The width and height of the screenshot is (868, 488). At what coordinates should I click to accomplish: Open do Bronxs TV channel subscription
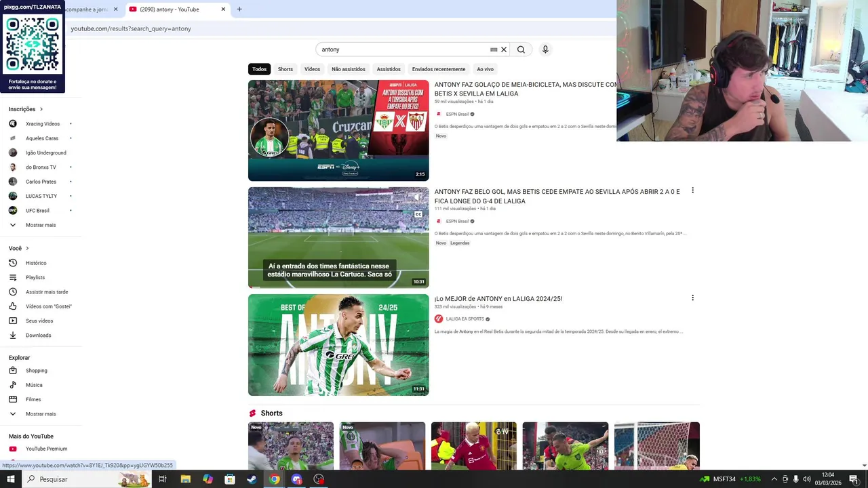41,167
